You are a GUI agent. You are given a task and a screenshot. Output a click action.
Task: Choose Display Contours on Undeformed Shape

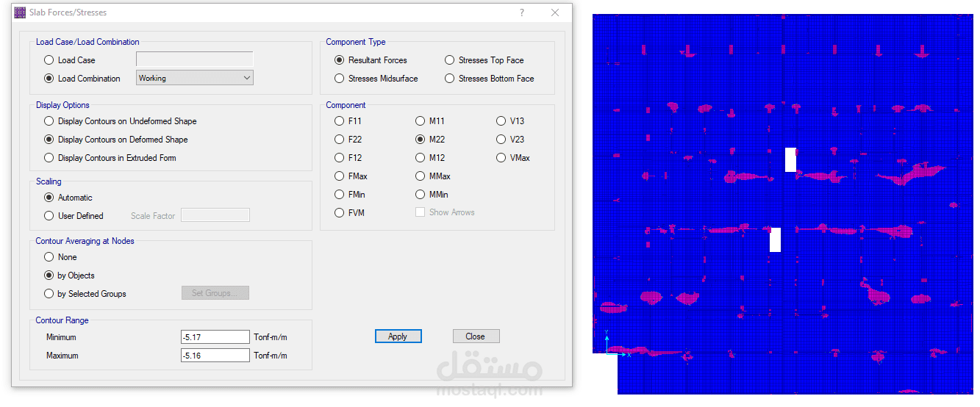(x=49, y=121)
